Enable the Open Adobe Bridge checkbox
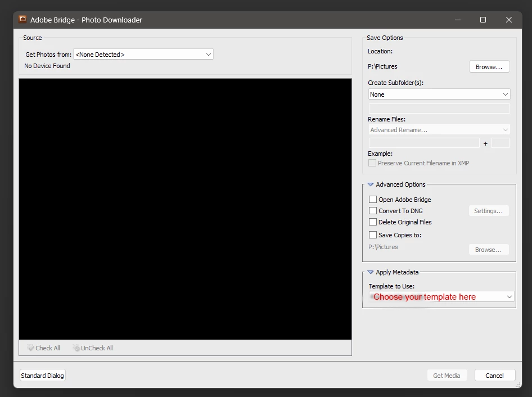This screenshot has height=397, width=532. pyautogui.click(x=372, y=199)
